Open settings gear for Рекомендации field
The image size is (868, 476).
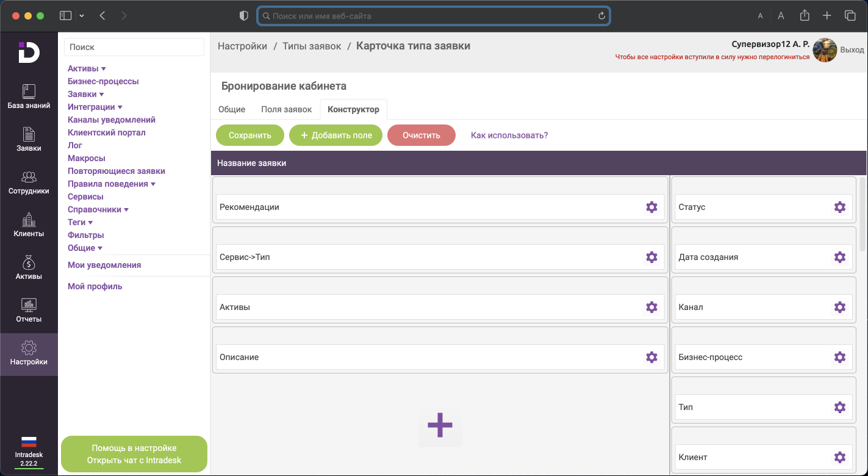[651, 207]
